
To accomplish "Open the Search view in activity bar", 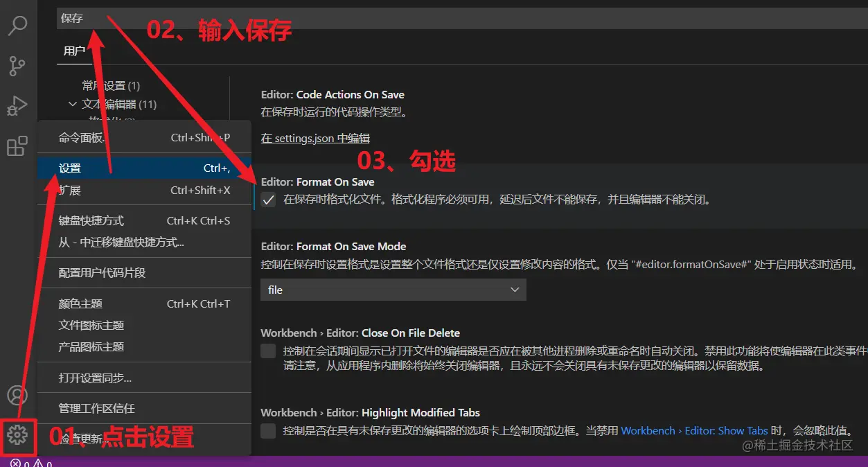I will coord(17,25).
